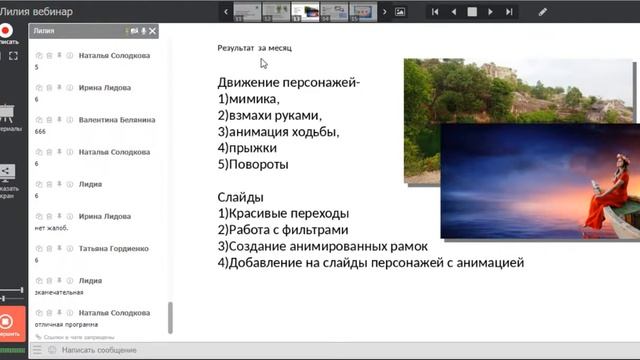Select slide thumbnail numbered 11
This screenshot has height=360, width=640.
click(247, 12)
